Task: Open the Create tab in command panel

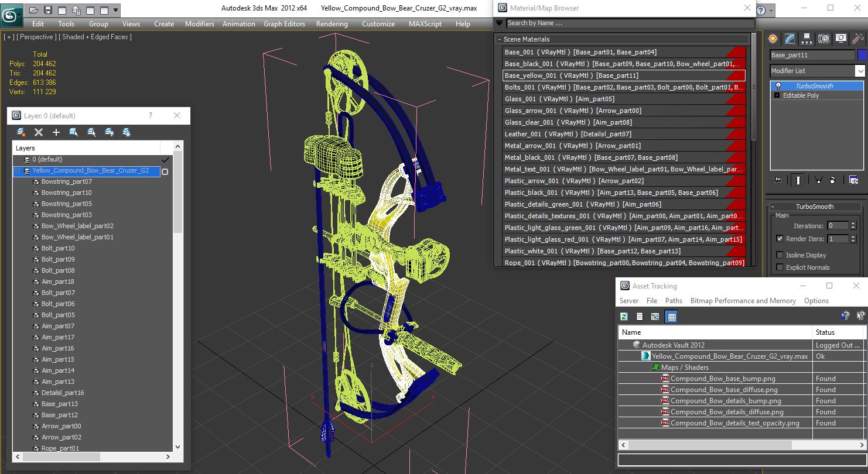Action: (773, 39)
